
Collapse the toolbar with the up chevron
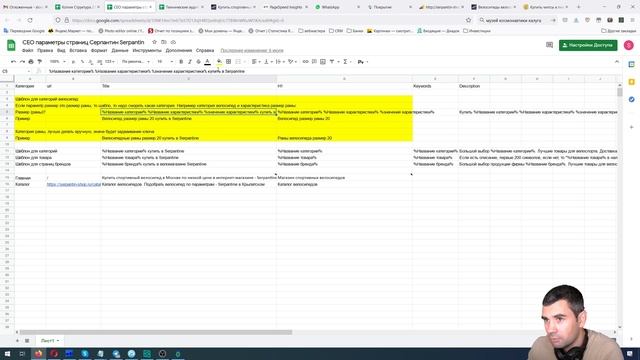click(x=617, y=62)
